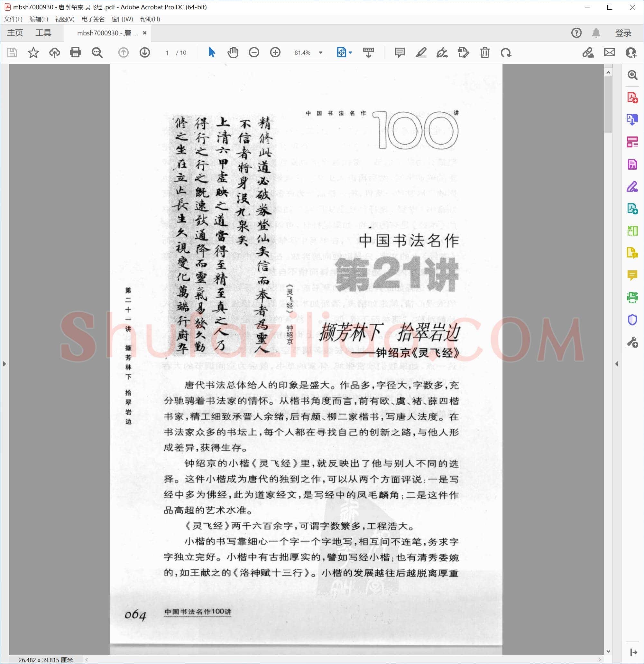Click page size 26.482 x 39.815 厘米 text
The image size is (644, 664).
[x=46, y=659]
